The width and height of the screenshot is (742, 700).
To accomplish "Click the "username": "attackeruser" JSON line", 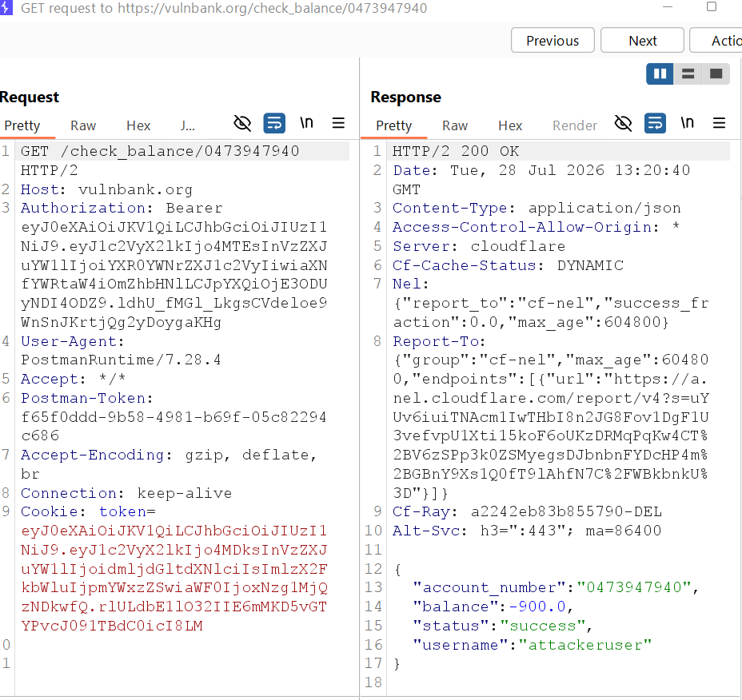I will tap(532, 645).
